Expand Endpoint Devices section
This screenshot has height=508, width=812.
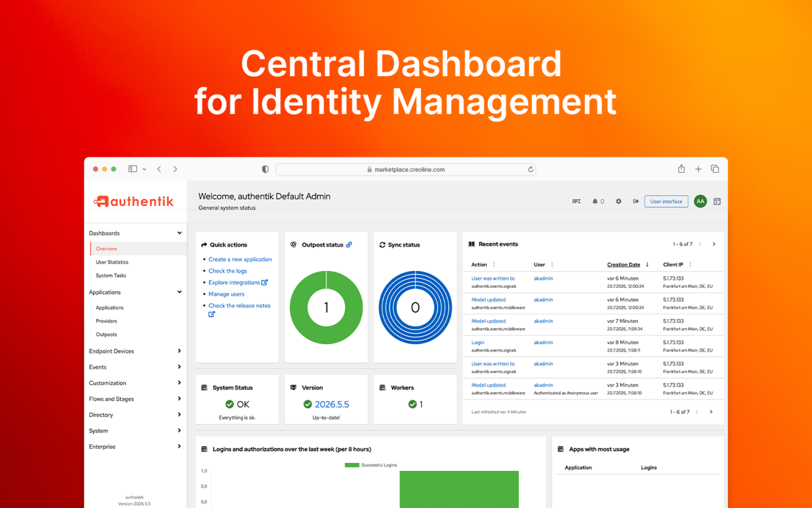[180, 351]
